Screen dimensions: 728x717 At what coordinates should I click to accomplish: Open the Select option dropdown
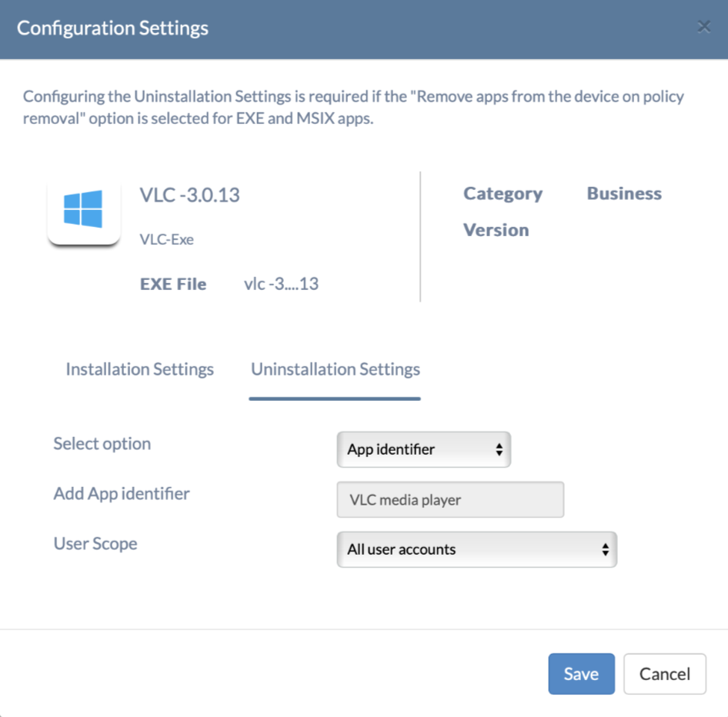(x=423, y=449)
